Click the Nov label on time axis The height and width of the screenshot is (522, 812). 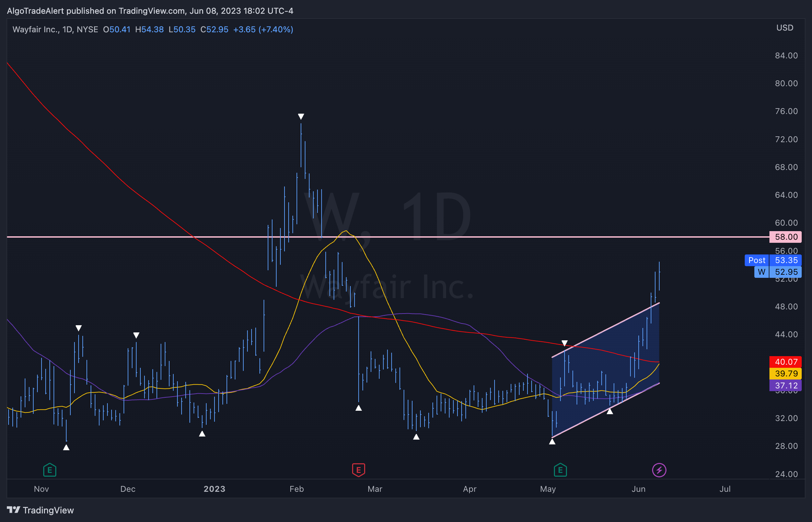point(42,489)
